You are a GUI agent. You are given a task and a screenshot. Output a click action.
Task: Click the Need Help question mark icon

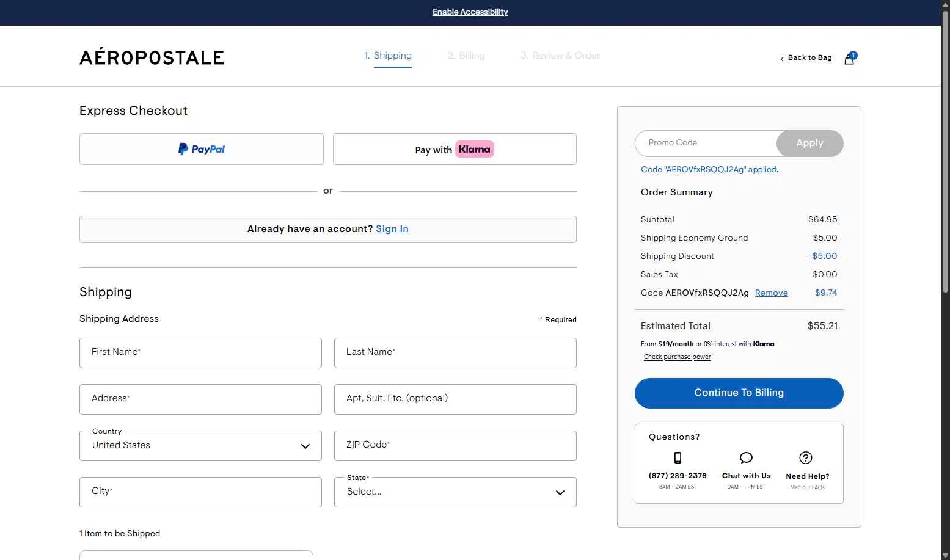[x=806, y=457]
